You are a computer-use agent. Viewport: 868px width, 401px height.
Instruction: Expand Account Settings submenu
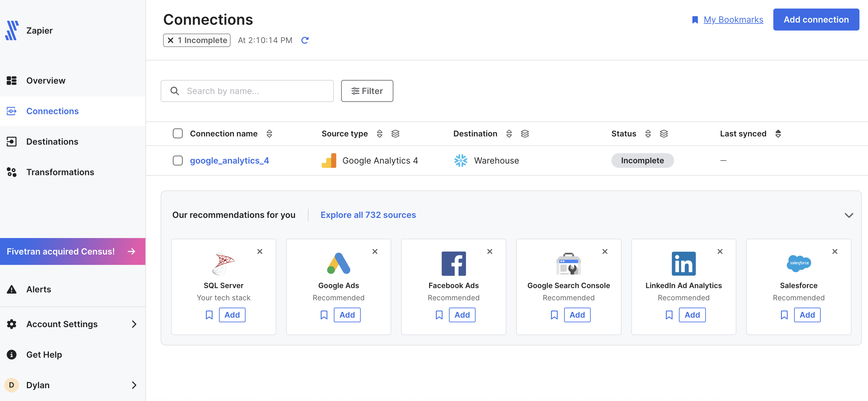point(134,324)
